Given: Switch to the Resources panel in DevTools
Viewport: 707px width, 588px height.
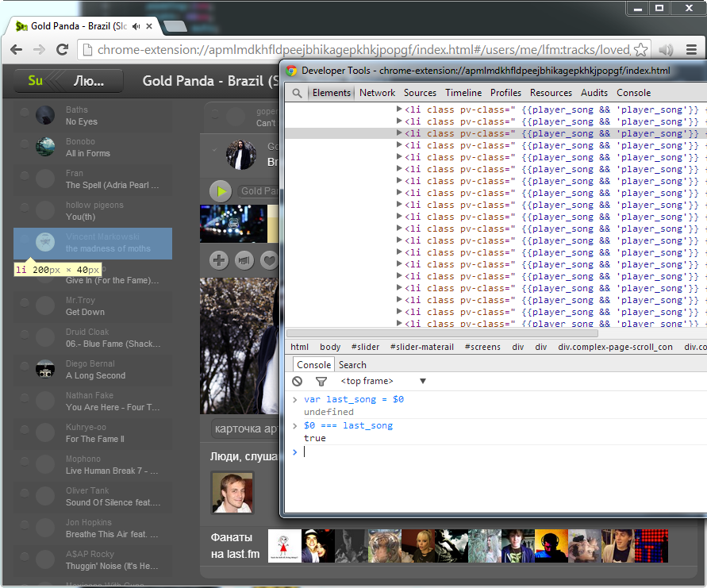Looking at the screenshot, I should click(551, 93).
